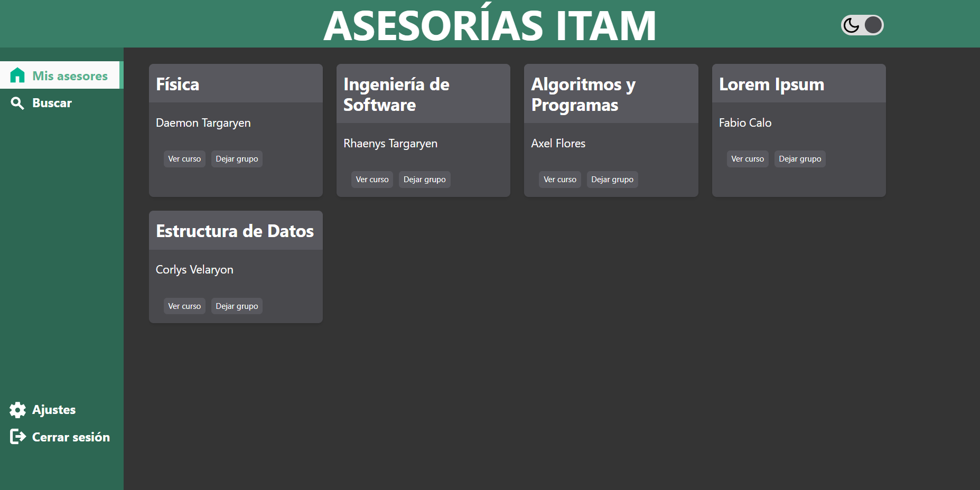This screenshot has height=490, width=980.
Task: Click Ver curso on Estructura de Datos
Action: pos(184,306)
